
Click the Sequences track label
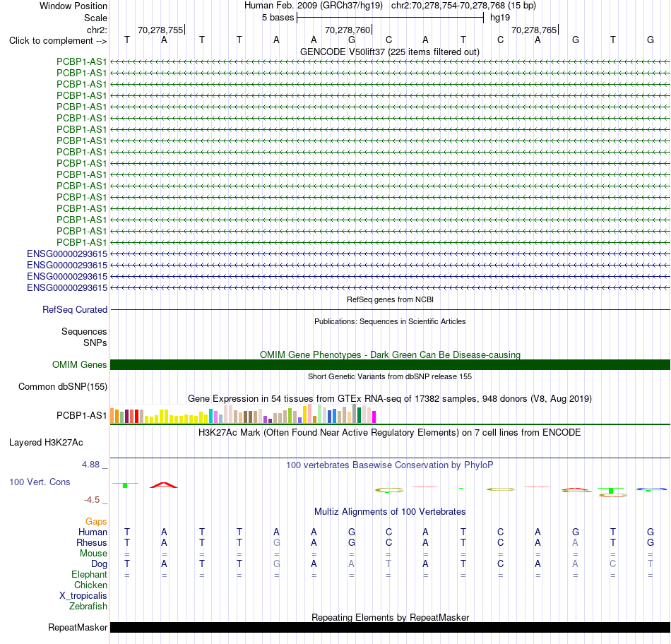[84, 332]
